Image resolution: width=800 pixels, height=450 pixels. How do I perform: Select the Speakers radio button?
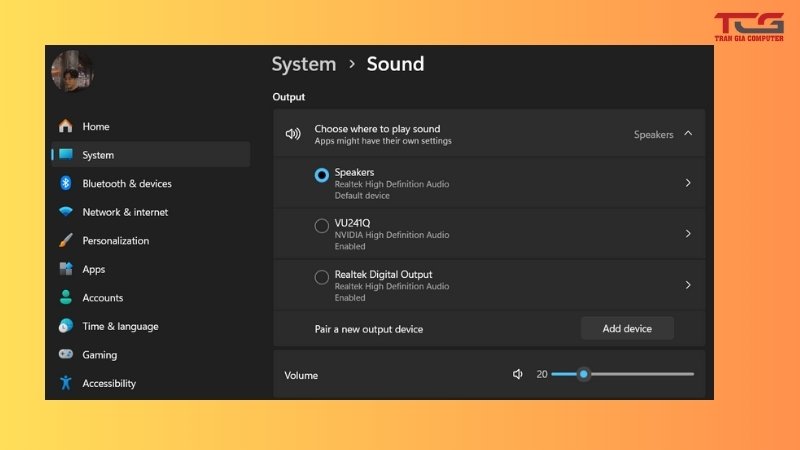[322, 175]
